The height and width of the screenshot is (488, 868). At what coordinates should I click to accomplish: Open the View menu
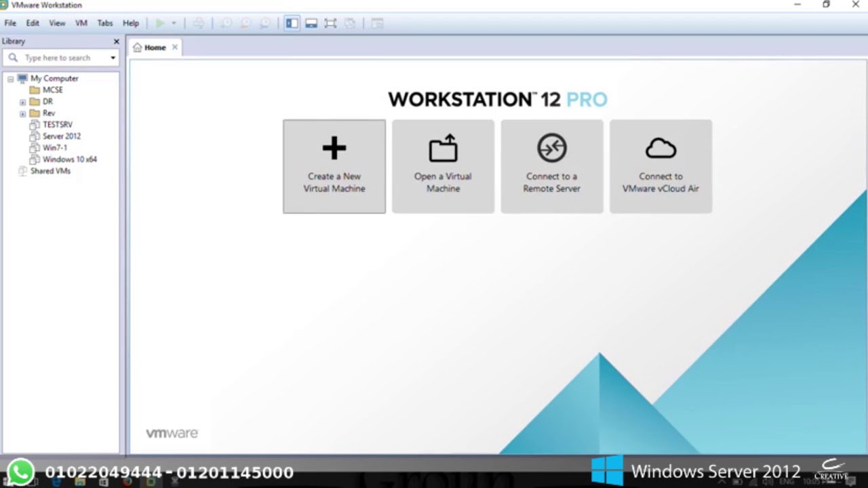point(57,23)
